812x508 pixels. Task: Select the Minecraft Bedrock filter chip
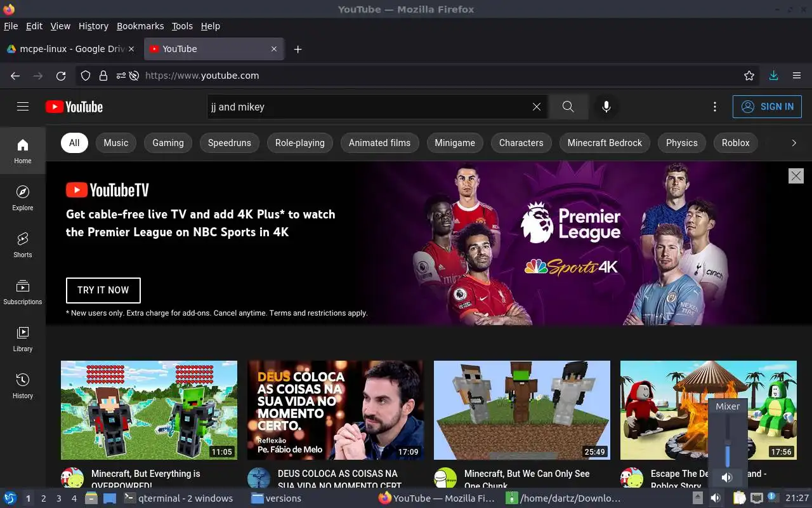tap(605, 143)
